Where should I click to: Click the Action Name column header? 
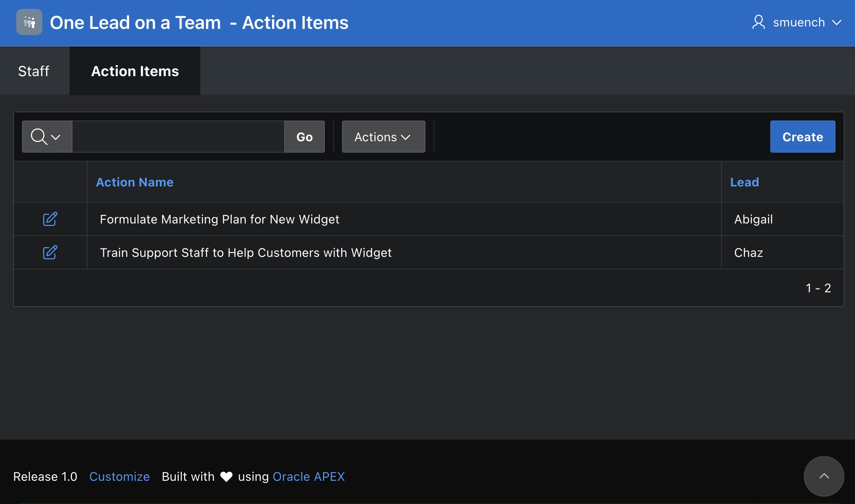tap(135, 182)
